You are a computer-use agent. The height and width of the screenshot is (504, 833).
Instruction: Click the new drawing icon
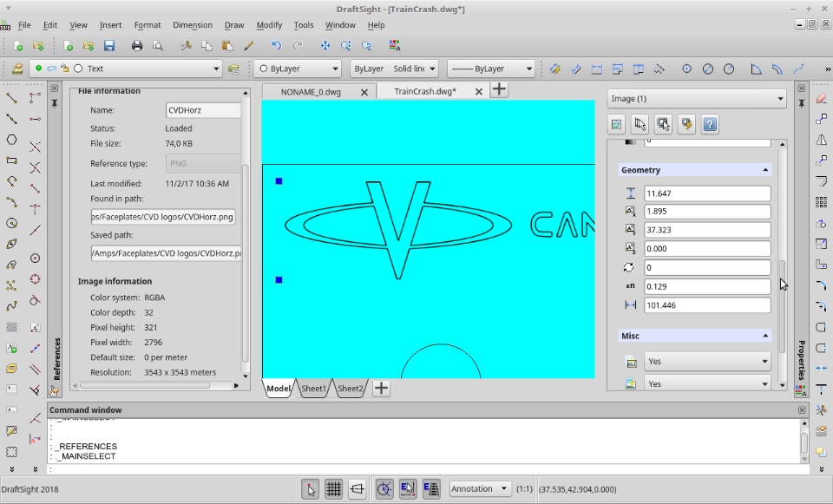coord(17,46)
